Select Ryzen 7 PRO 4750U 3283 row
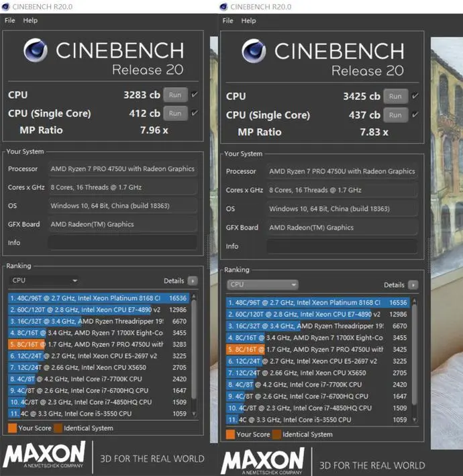Image resolution: width=463 pixels, height=476 pixels. (99, 344)
